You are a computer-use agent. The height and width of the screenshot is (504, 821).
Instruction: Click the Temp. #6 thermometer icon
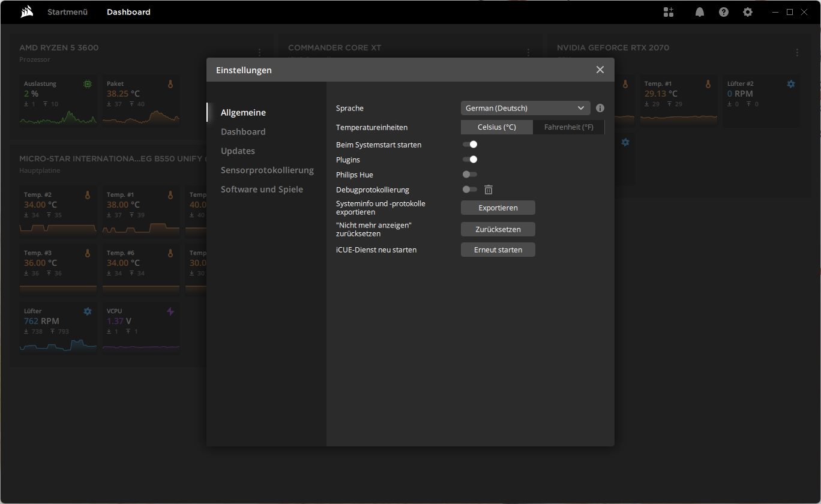coord(170,253)
